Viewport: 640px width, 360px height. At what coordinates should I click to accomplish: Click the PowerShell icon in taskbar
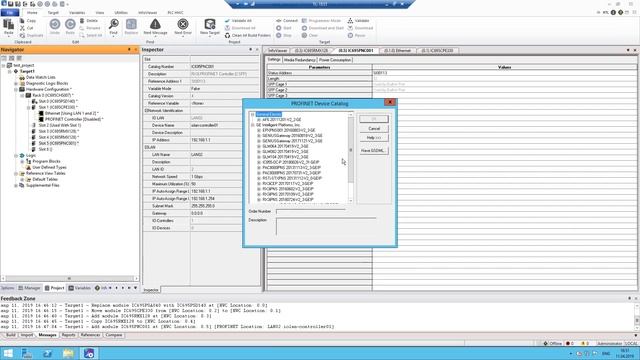click(48, 353)
